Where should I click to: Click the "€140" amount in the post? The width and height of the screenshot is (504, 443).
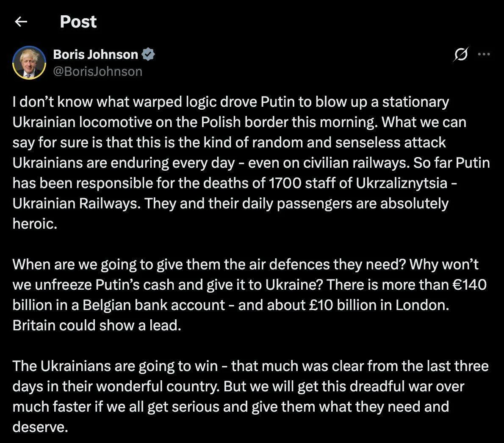click(469, 285)
